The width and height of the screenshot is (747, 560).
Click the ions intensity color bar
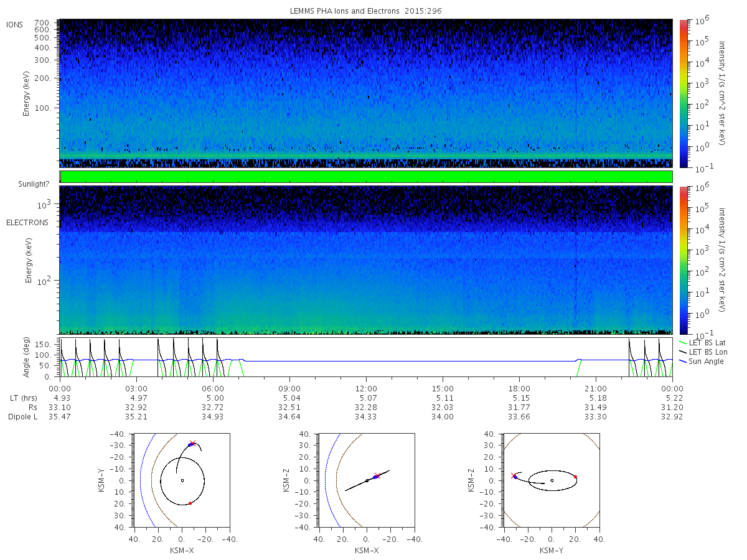(x=683, y=93)
